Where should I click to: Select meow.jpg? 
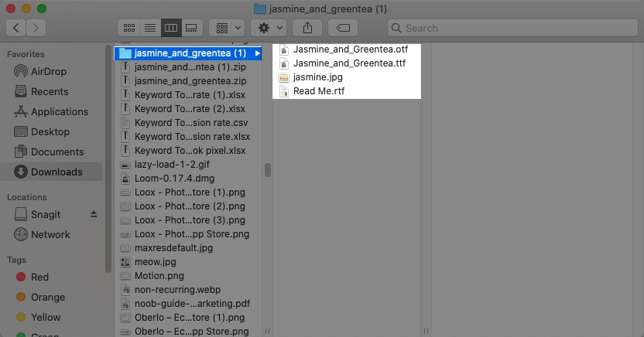coord(187,262)
